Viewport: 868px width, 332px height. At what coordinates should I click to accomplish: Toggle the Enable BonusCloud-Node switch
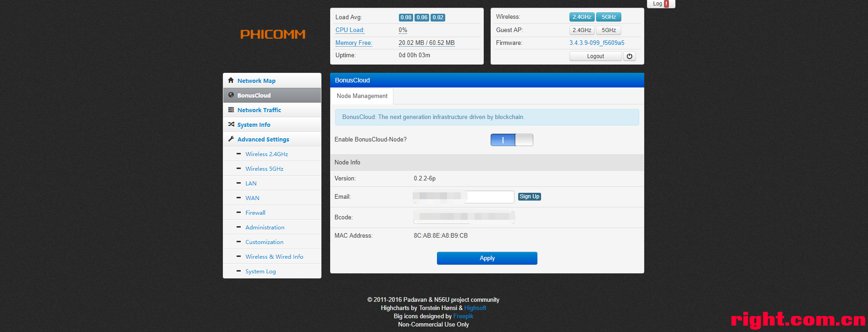pyautogui.click(x=512, y=140)
